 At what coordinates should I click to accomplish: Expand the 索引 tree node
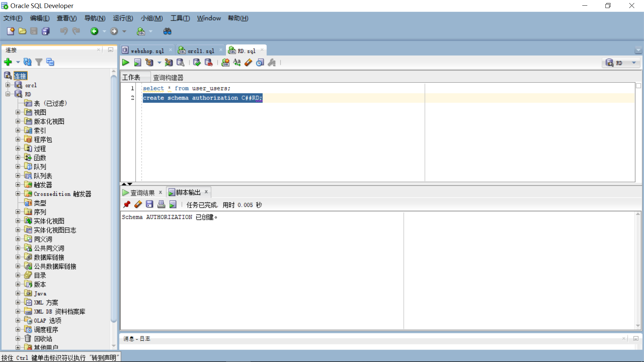(18, 130)
